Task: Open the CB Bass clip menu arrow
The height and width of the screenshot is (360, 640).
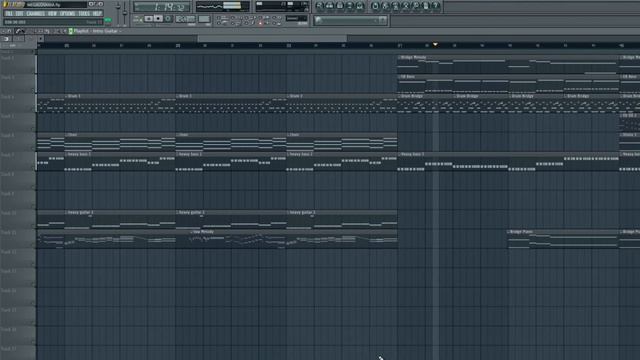Action: (400, 77)
